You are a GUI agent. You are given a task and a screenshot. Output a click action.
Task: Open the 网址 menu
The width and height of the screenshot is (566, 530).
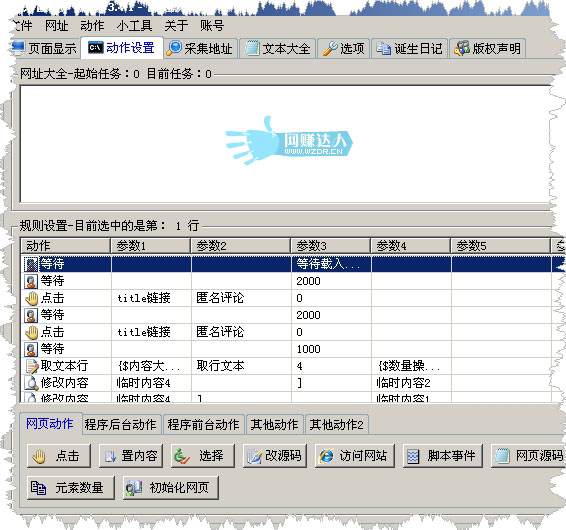point(56,26)
